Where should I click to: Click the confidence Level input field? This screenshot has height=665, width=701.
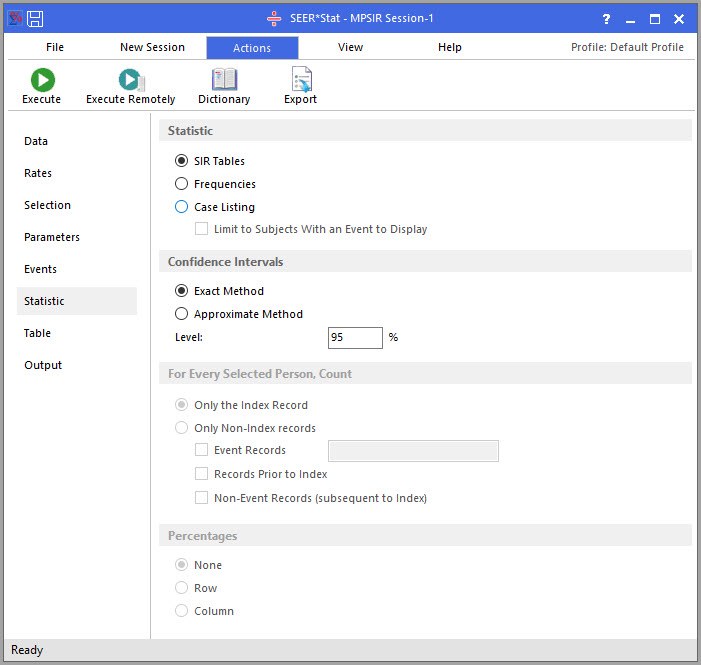pyautogui.click(x=355, y=338)
